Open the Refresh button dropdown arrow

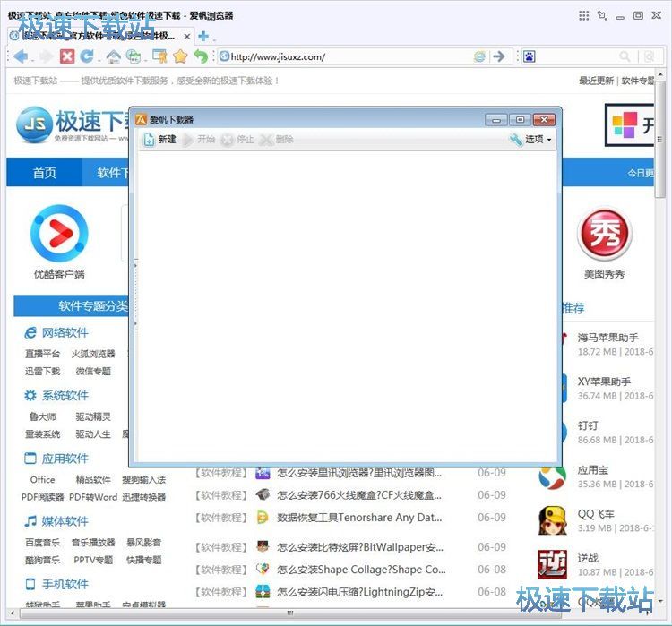[x=98, y=59]
